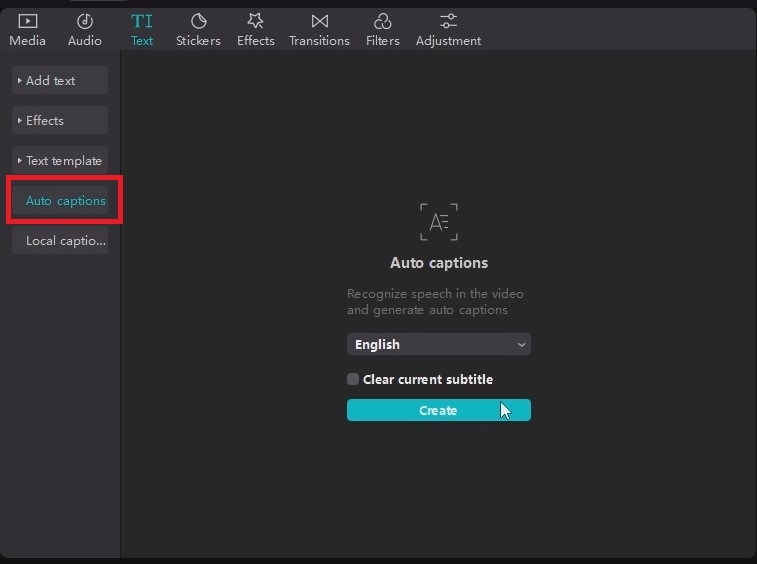The image size is (757, 564).
Task: Enable Clear current subtitle checkbox
Action: (353, 379)
